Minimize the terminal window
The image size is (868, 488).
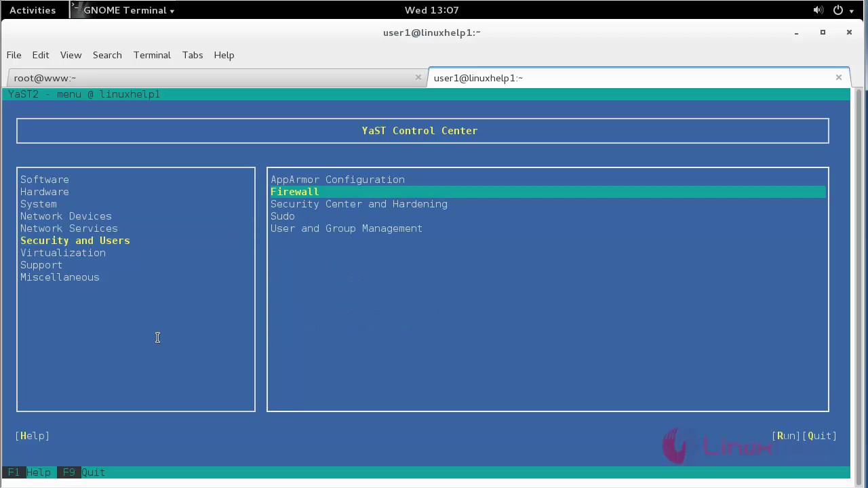click(797, 33)
